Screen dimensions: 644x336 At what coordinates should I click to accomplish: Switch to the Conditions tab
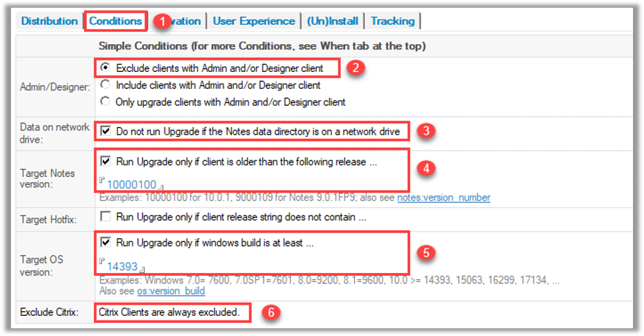[x=115, y=21]
